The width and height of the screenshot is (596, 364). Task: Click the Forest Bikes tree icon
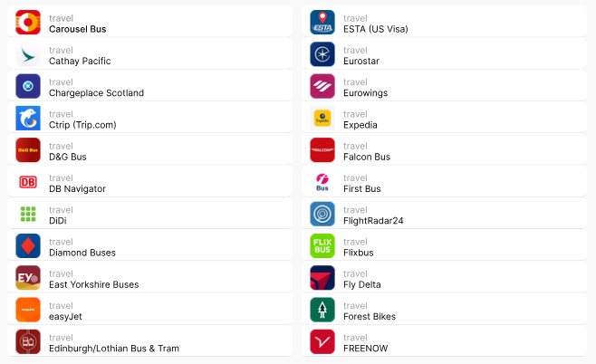tap(322, 310)
